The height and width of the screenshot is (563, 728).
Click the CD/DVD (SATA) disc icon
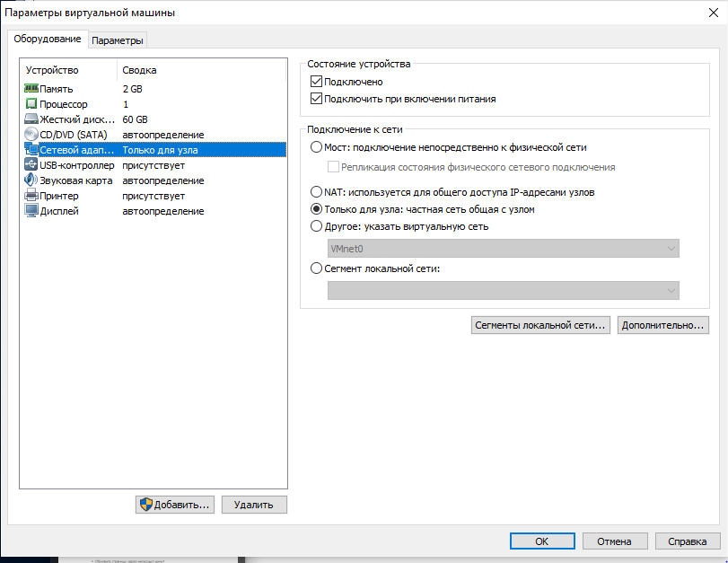pyautogui.click(x=31, y=135)
